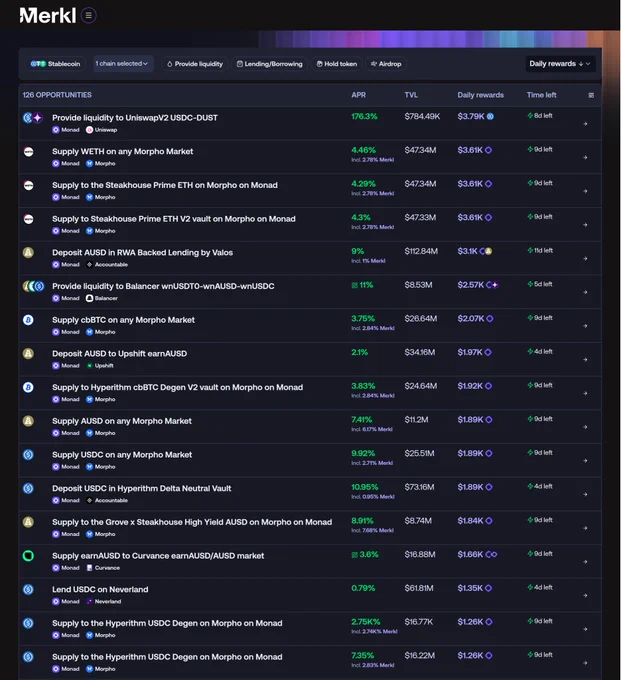Click WETH token icon on Supply WETH row

point(29,151)
